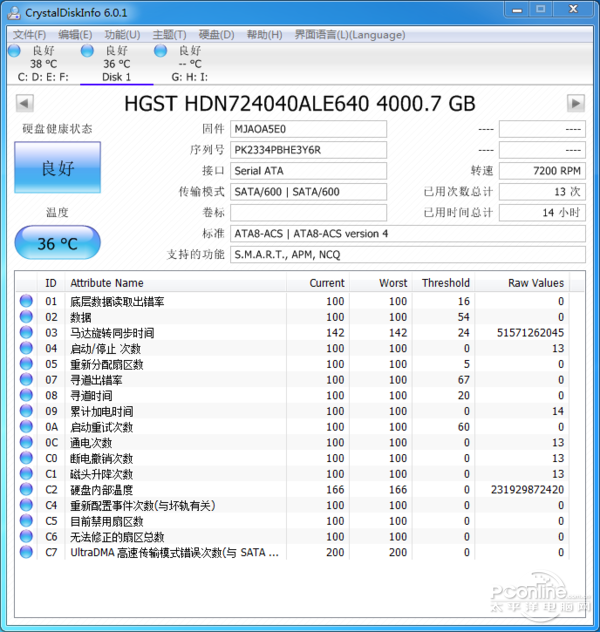The width and height of the screenshot is (600, 632).
Task: Click status icon for attribute C6
Action: click(26, 536)
